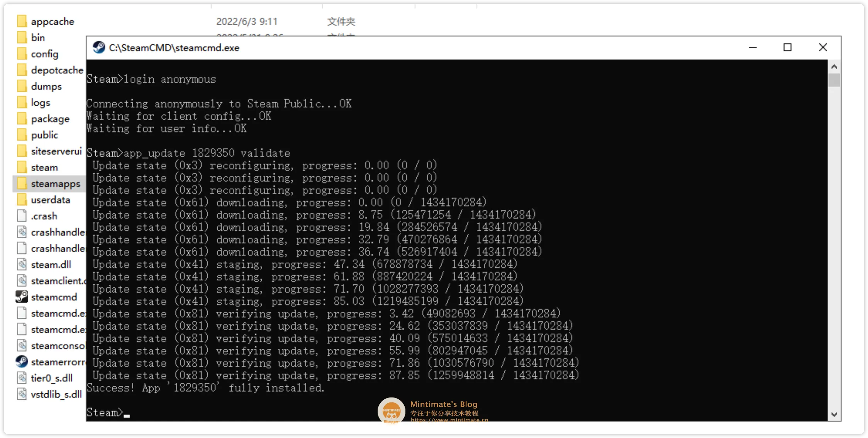The width and height of the screenshot is (868, 438).
Task: Click the depotcache folder icon
Action: 22,70
